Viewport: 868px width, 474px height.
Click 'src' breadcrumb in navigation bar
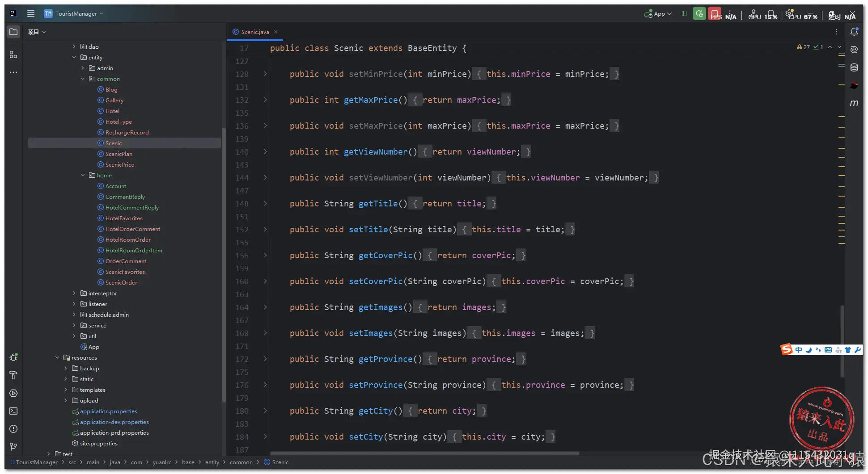pyautogui.click(x=72, y=462)
